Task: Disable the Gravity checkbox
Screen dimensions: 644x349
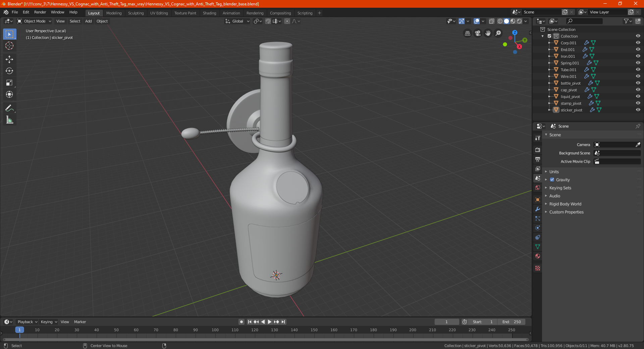Action: (552, 180)
